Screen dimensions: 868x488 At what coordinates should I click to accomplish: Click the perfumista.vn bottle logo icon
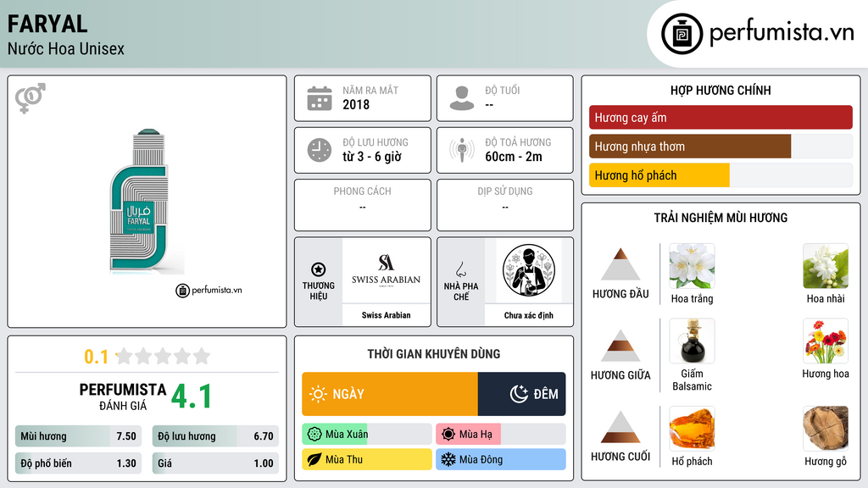click(x=682, y=34)
